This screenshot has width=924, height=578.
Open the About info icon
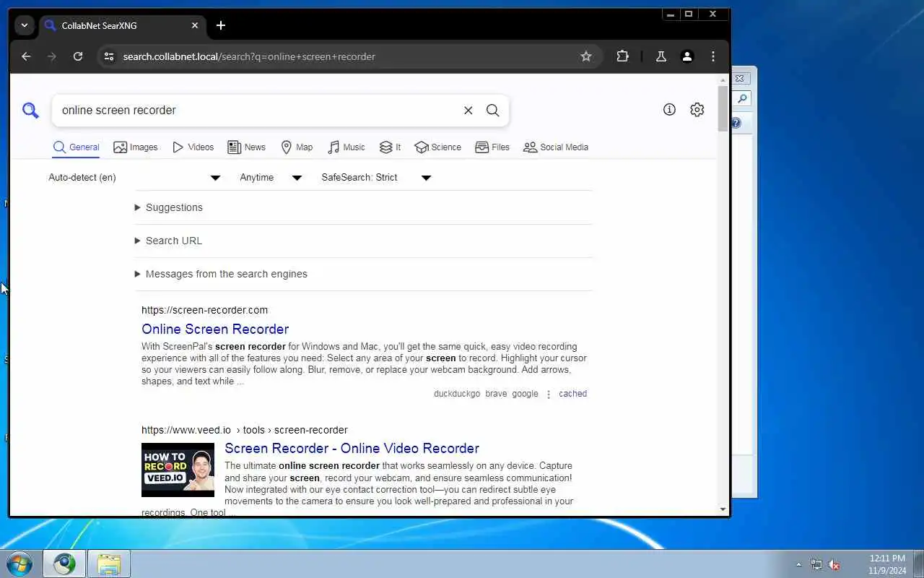point(669,110)
